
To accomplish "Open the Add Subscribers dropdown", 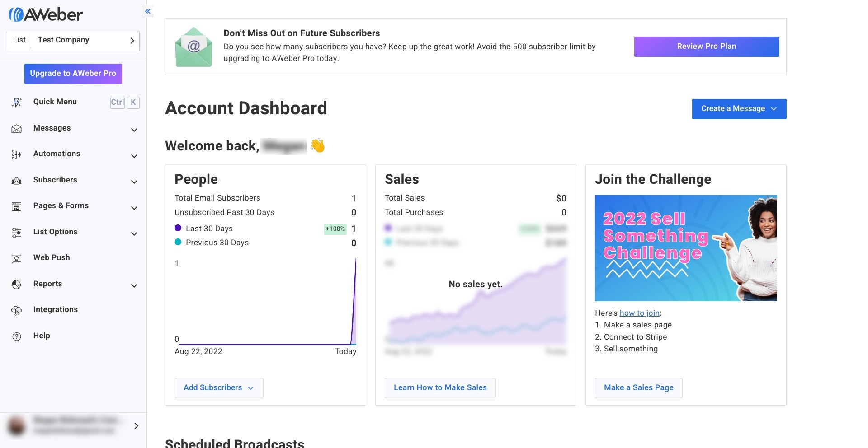I will point(219,388).
